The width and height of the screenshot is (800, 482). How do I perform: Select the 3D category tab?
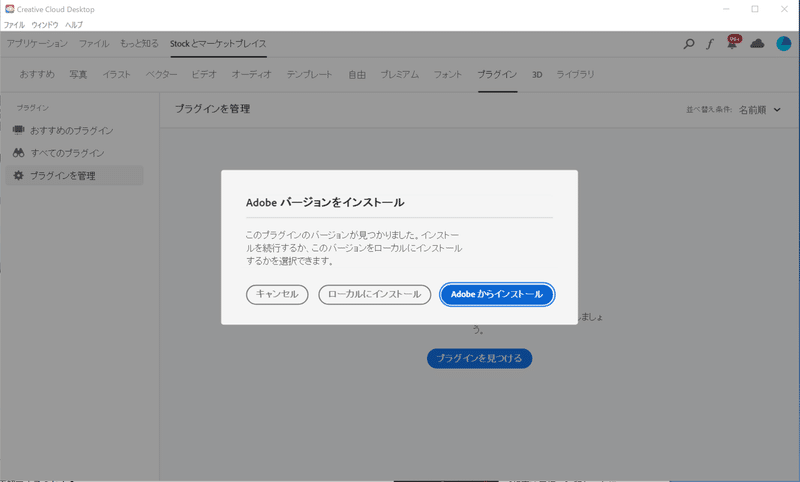(x=537, y=74)
